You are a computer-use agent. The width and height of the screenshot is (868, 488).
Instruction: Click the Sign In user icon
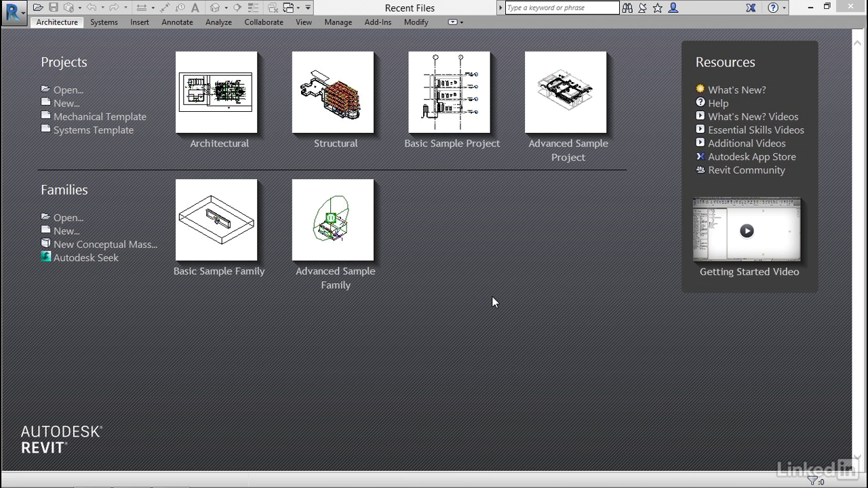pyautogui.click(x=673, y=7)
